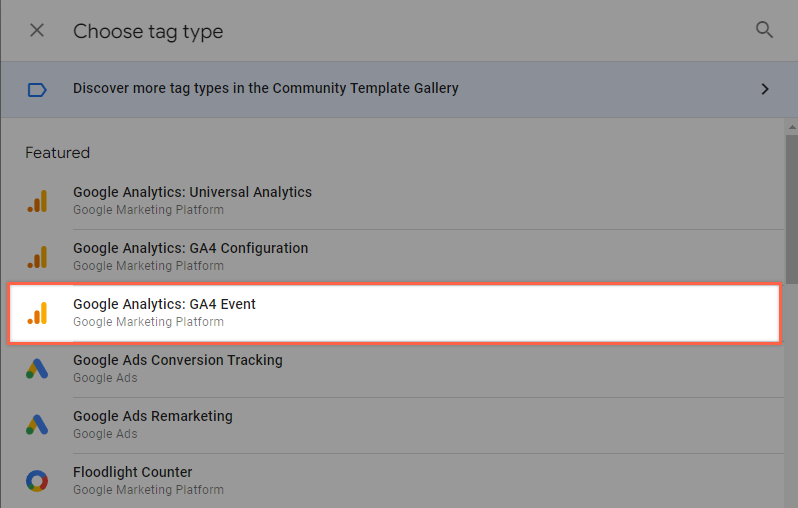Image resolution: width=798 pixels, height=508 pixels.
Task: Click the scrollbar up arrow
Action: click(x=791, y=127)
